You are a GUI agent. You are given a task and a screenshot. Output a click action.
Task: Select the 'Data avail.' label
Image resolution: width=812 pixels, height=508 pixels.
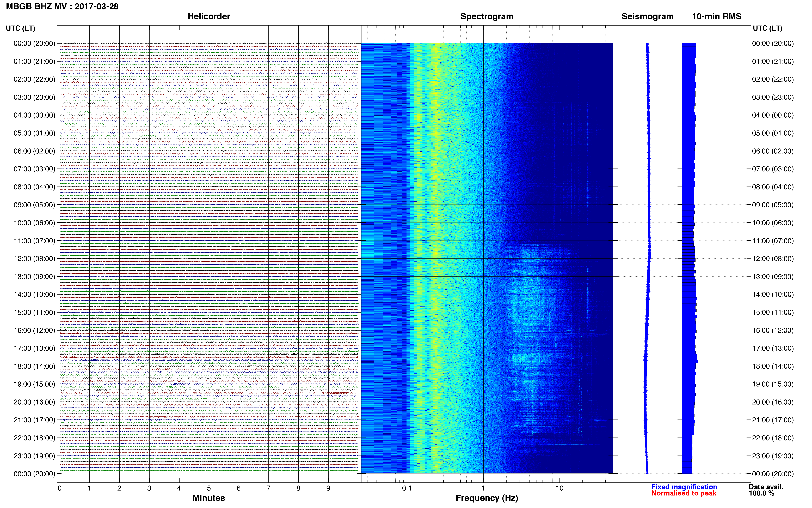click(766, 487)
